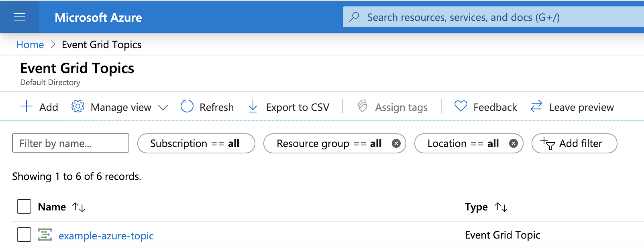Click Event Grid Topics breadcrumb text

[102, 45]
